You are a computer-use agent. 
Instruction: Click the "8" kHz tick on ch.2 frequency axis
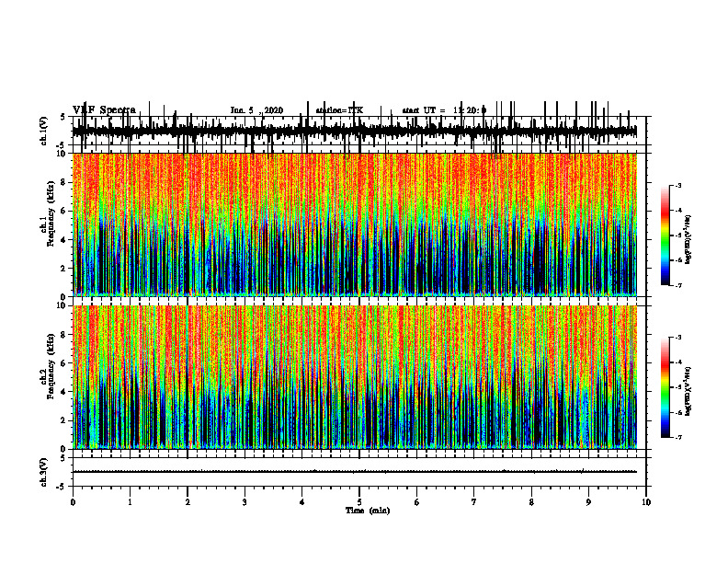[64, 335]
